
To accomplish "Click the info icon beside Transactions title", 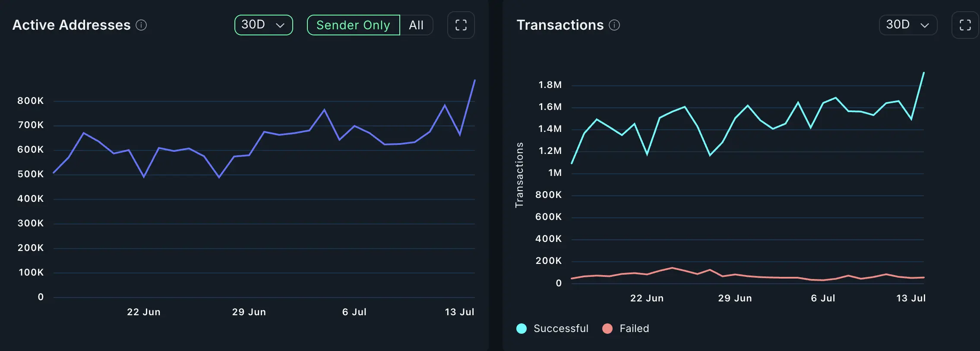I will pos(614,25).
